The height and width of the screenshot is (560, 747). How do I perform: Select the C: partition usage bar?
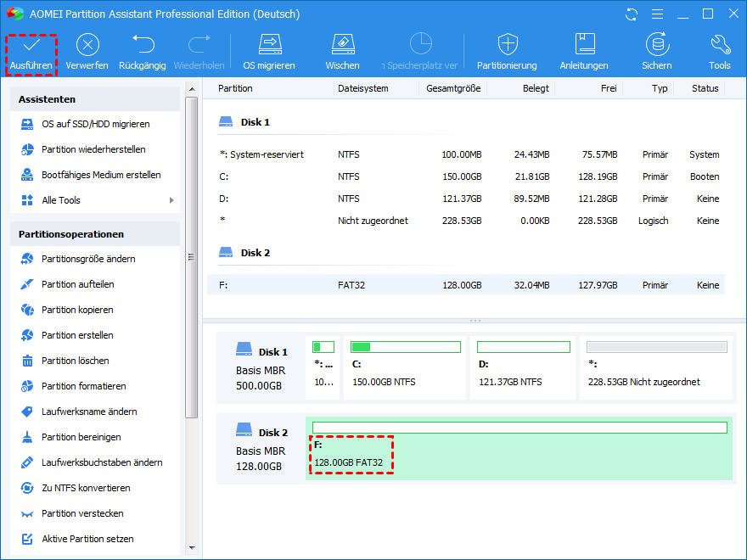405,347
